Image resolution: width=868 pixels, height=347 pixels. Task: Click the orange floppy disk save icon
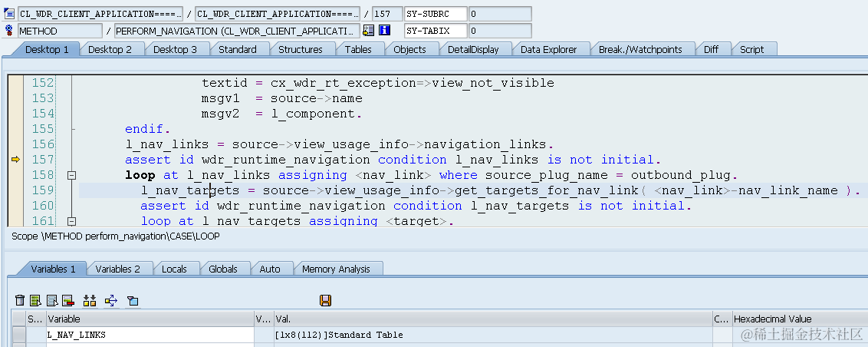click(325, 300)
